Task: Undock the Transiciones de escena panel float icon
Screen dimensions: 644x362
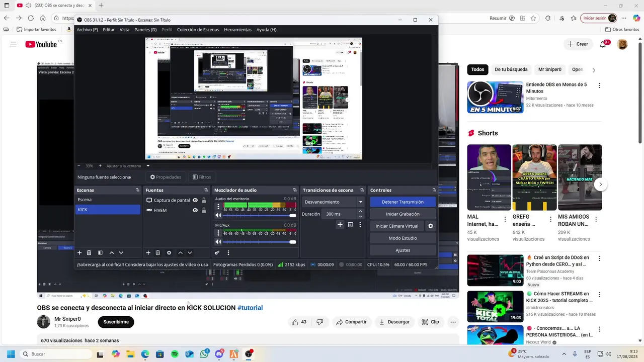Action: pos(362,190)
